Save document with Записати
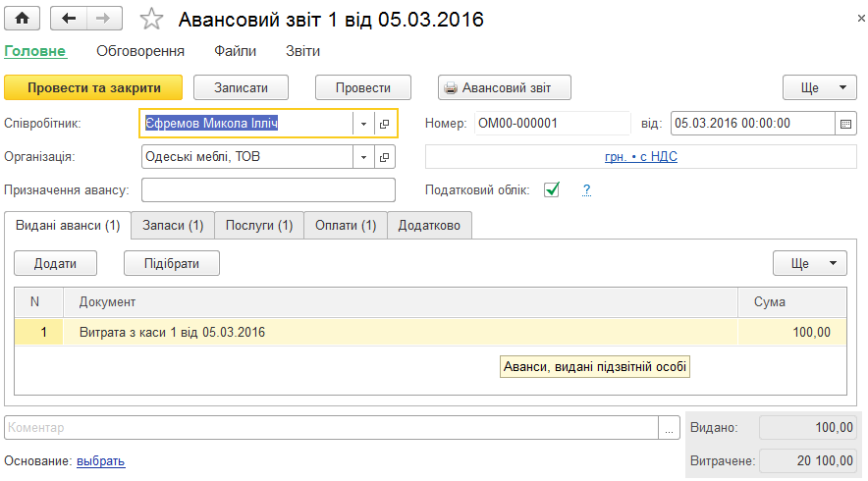Screen dimensions: 868x481 (241, 87)
